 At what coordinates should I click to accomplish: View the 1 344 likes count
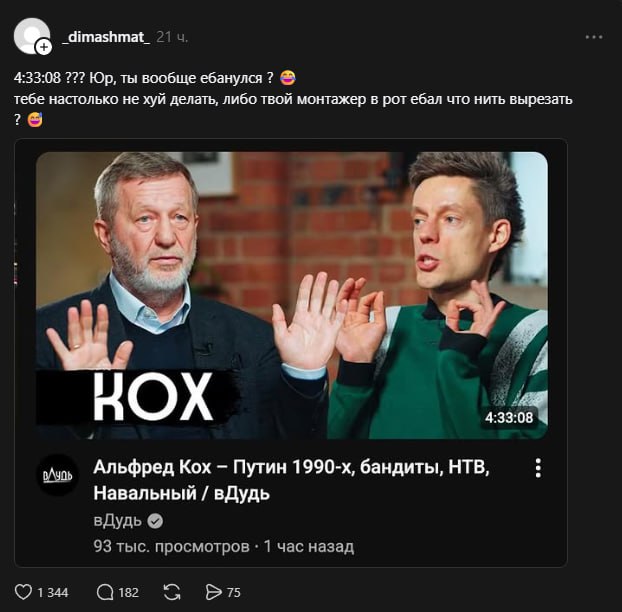click(53, 592)
